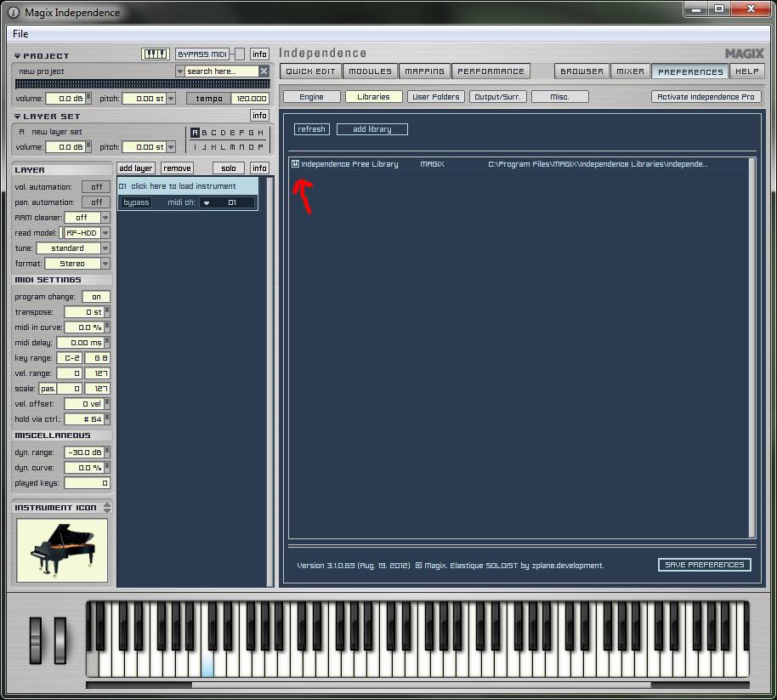Toggle the Bypass MIDI button
Screen dimensions: 777x700
point(202,54)
